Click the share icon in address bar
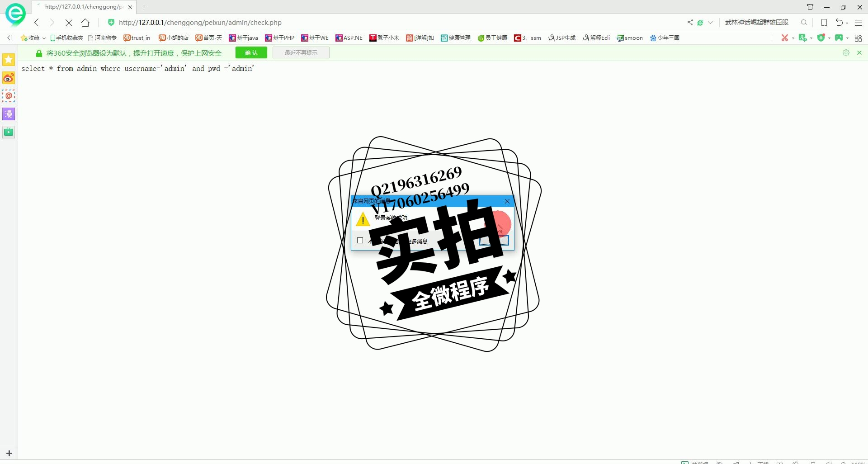This screenshot has width=868, height=464. (690, 22)
